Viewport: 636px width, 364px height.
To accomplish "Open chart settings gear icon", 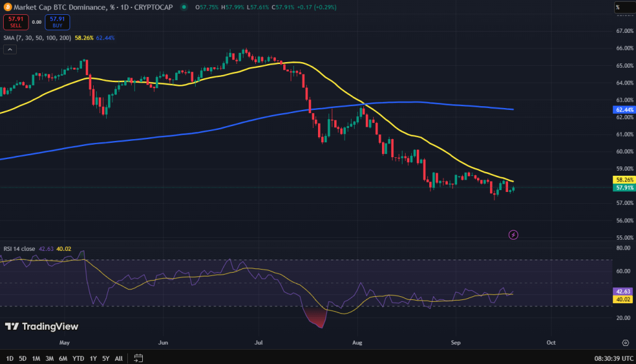I will coord(625,342).
